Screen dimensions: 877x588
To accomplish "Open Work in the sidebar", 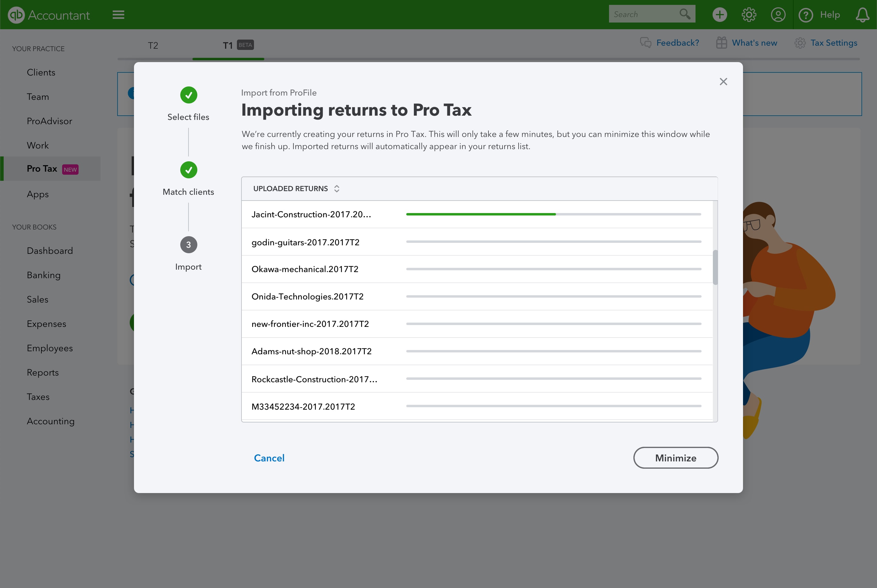I will [37, 145].
